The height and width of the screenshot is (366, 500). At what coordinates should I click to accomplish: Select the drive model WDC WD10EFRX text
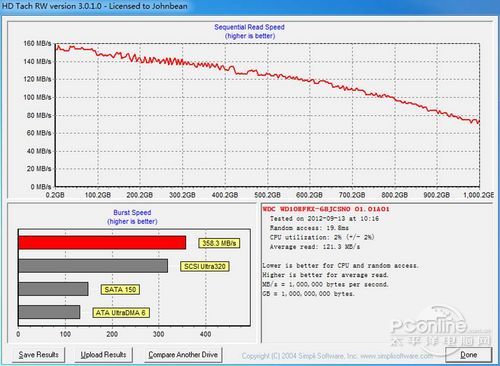pyautogui.click(x=326, y=209)
